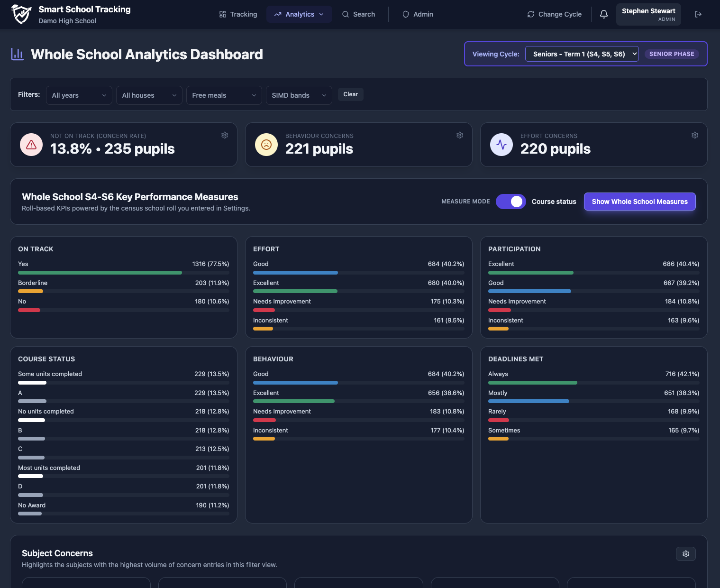Open the All years filter dropdown

[79, 95]
